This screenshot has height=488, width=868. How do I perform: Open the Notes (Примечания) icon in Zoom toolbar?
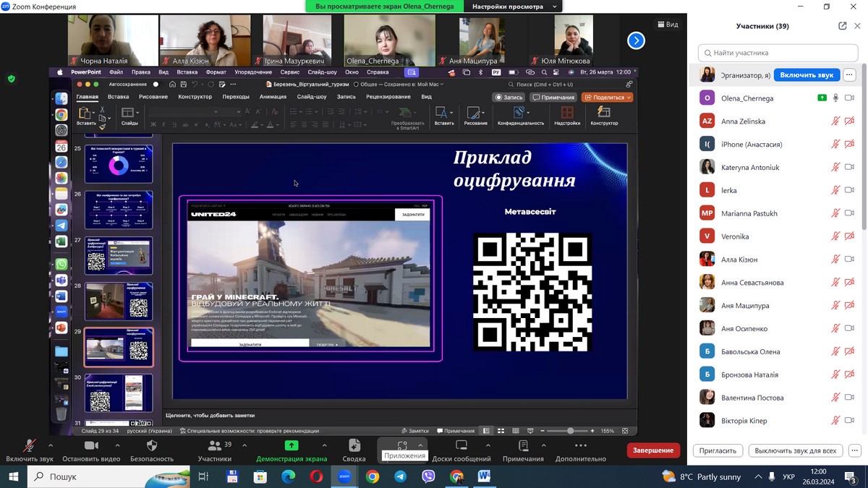(x=523, y=446)
